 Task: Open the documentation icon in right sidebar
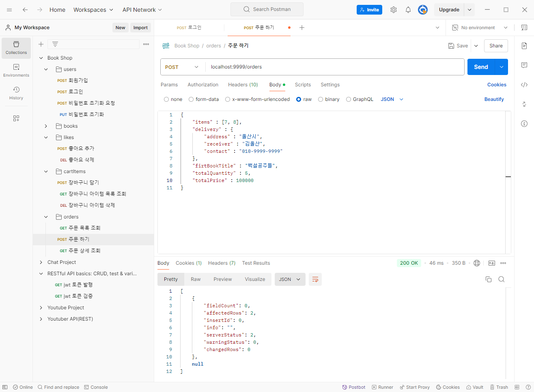point(524,46)
